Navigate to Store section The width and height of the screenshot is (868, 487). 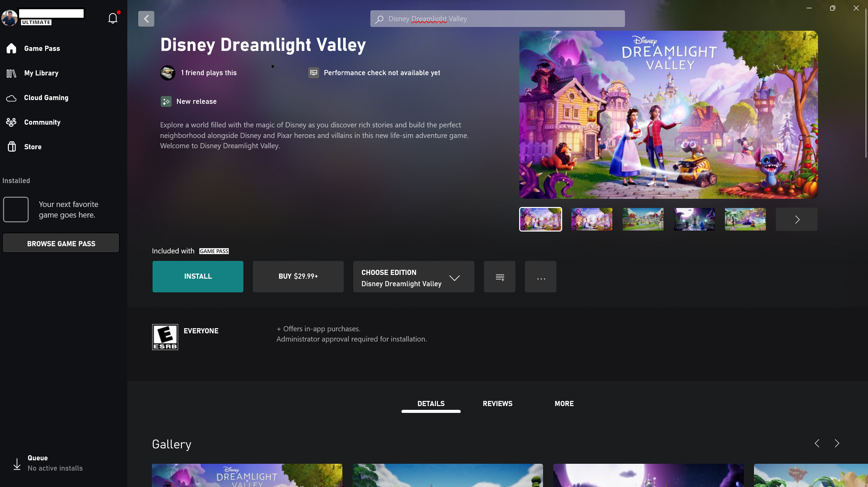[x=32, y=147]
